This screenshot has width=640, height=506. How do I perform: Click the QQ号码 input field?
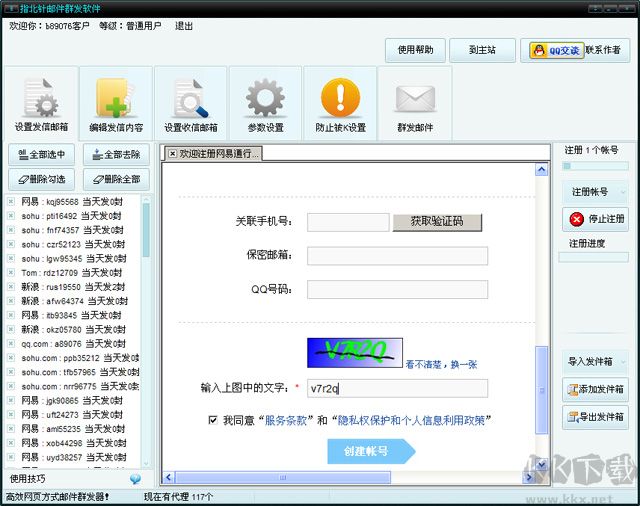[397, 289]
